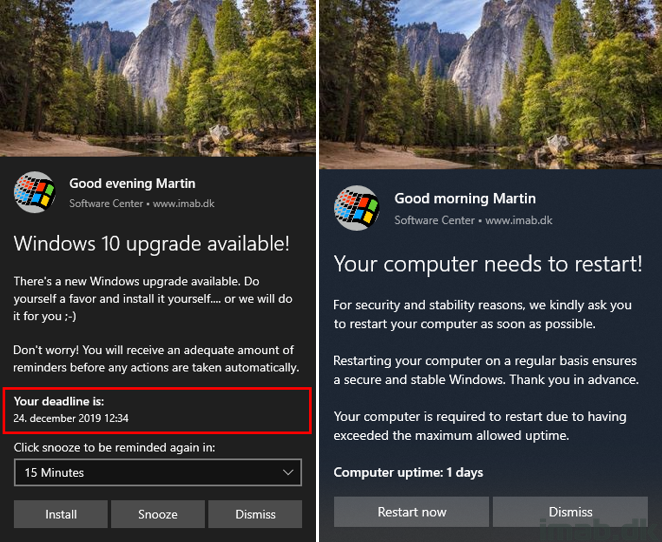Viewport: 662px width, 542px height.
Task: Click 'Restarting your computer on a regular basis' paragraph
Action: [486, 370]
